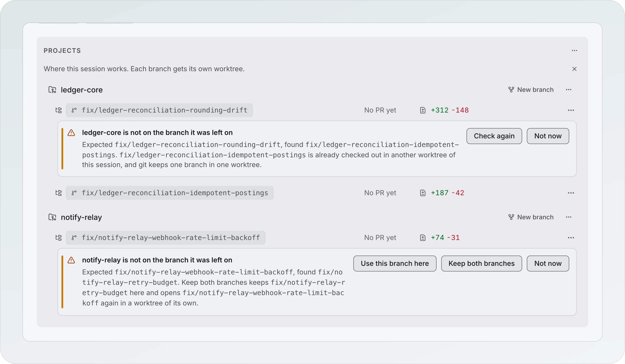Screen dimensions: 625x364
Task: Open diff file icon next to +187 -42
Action: pos(423,193)
